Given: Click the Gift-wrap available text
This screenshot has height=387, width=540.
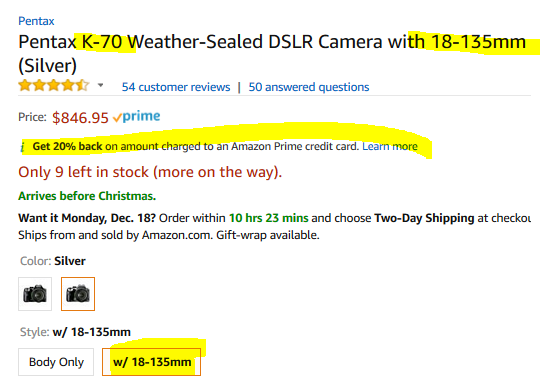Looking at the screenshot, I should click(x=268, y=235).
